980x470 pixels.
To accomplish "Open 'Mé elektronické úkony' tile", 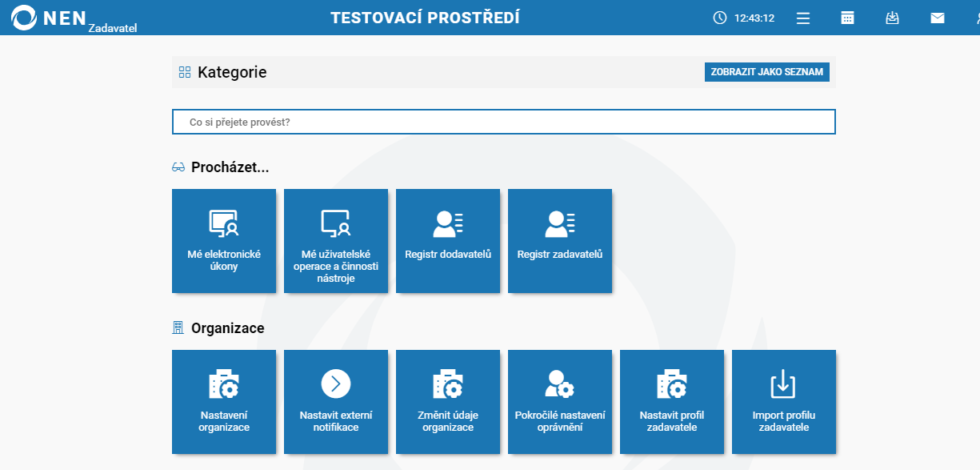I will coord(224,241).
